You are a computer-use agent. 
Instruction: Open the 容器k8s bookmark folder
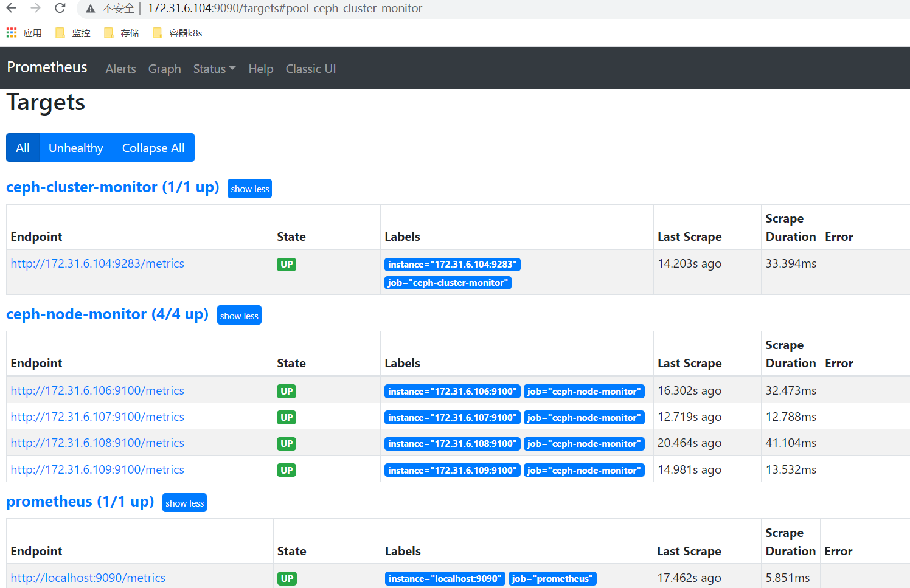[177, 33]
